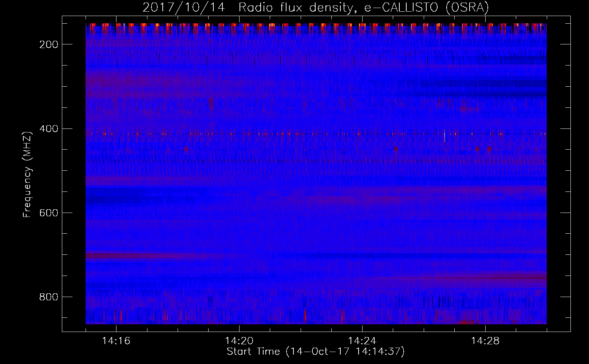Screen dimensions: 589x364
Task: Click the 14:20 time tick label
Action: pyautogui.click(x=239, y=341)
